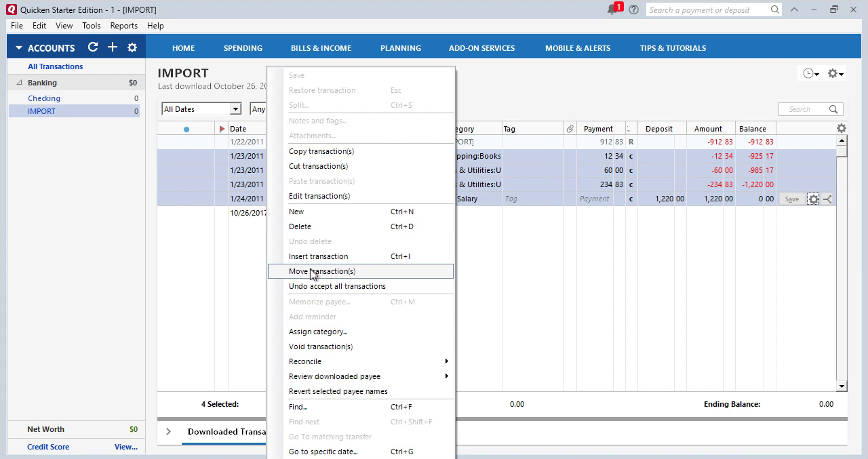Open the register actions gear menu

click(835, 73)
